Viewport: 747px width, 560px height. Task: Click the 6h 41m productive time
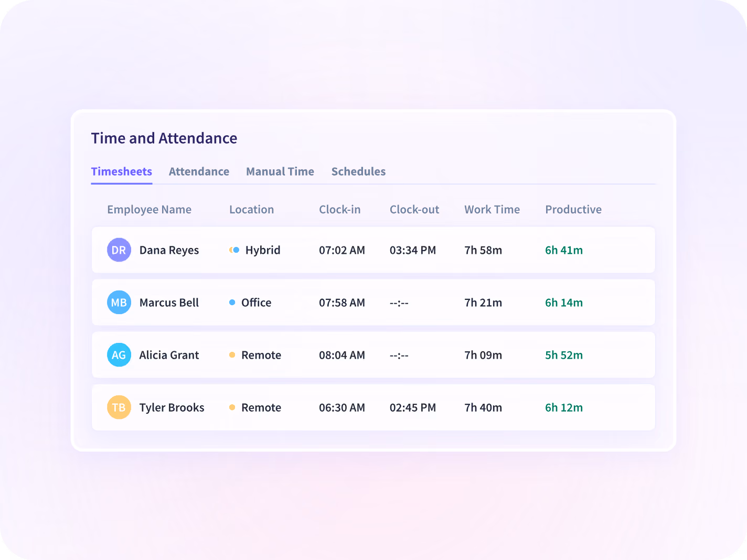[x=564, y=250]
